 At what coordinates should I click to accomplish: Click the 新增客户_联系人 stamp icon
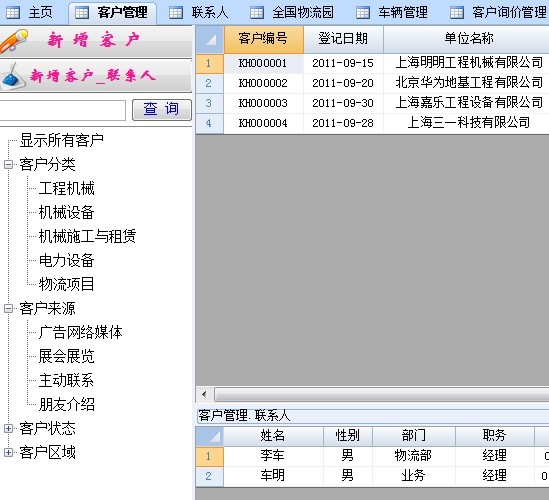(12, 76)
